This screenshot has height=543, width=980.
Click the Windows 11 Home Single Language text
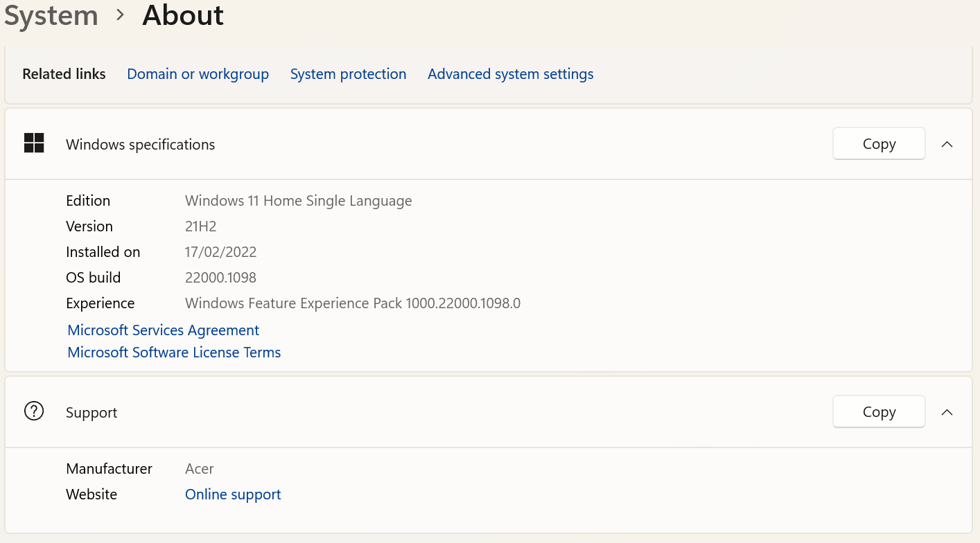point(298,201)
